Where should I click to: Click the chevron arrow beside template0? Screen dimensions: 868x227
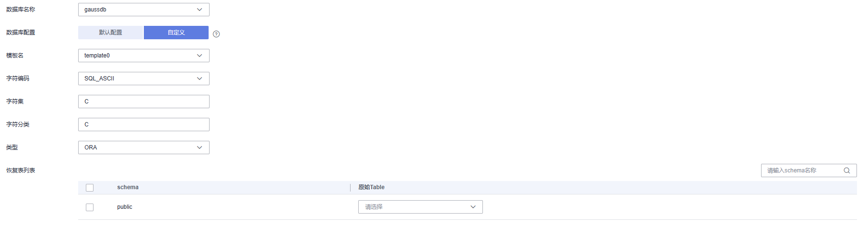coord(199,56)
